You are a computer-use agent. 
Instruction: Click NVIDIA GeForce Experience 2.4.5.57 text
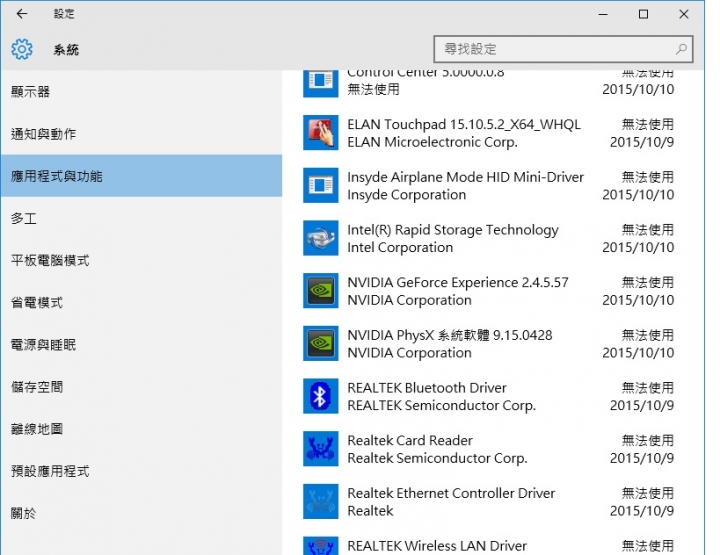click(x=458, y=282)
